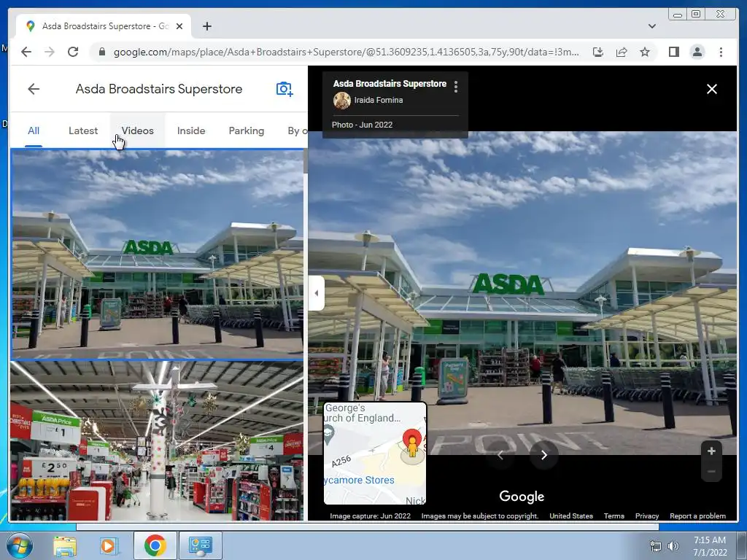Collapse the side panel arrow
The height and width of the screenshot is (560, 747).
coord(317,293)
